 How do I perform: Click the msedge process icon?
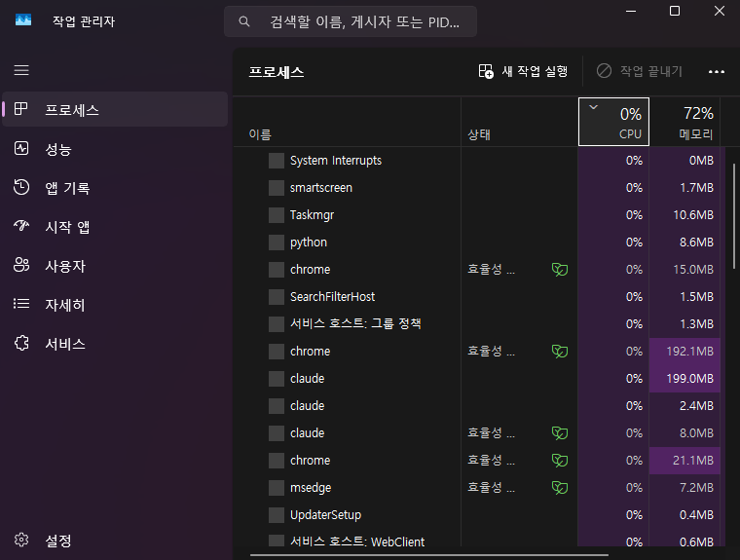coord(277,488)
